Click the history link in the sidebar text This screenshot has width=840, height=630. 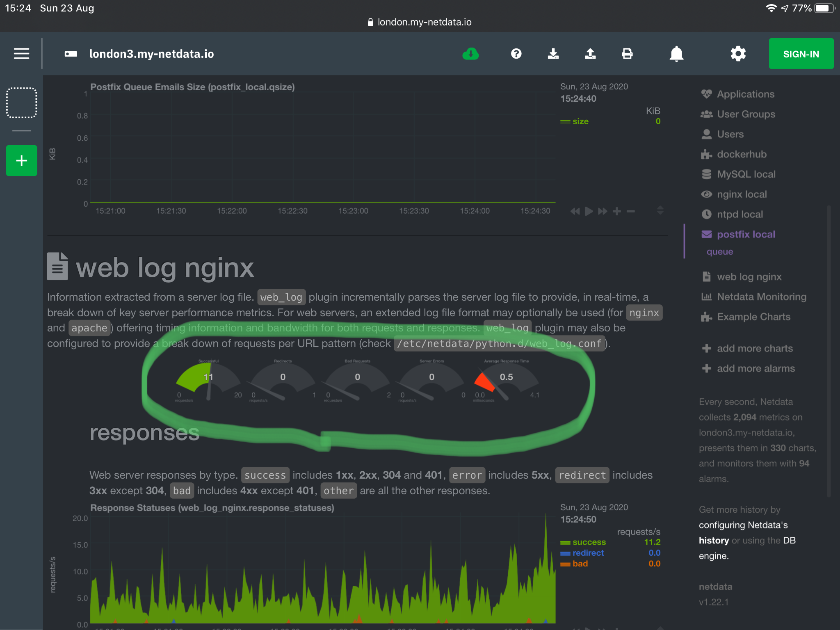coord(714,540)
